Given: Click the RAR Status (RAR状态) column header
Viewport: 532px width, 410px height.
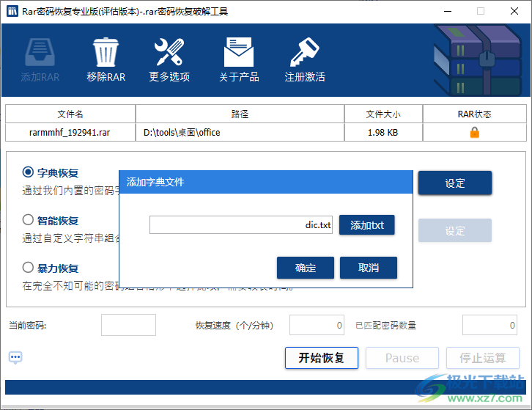Looking at the screenshot, I should [x=475, y=114].
